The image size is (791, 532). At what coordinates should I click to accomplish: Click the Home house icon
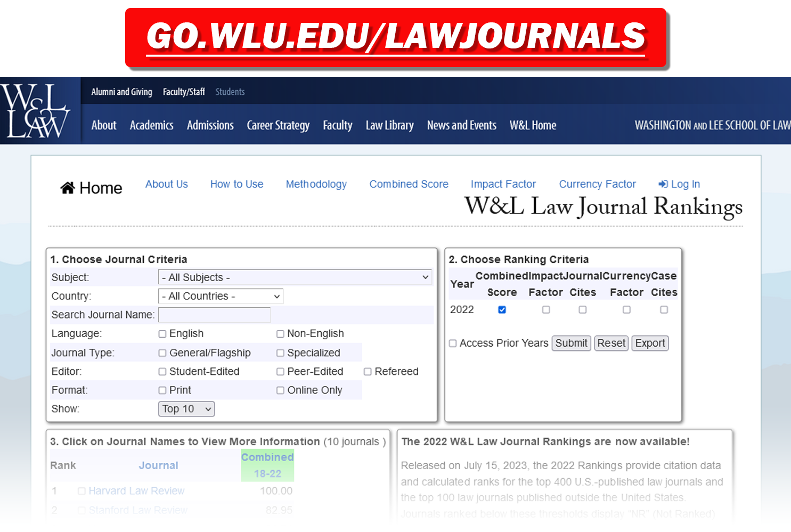tap(68, 187)
